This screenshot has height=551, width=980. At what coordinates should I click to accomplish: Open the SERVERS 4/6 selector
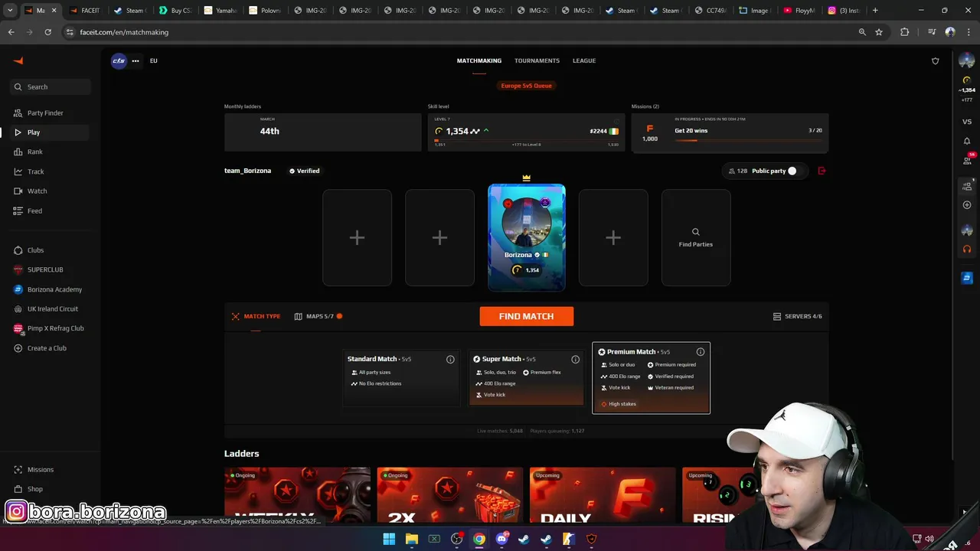point(797,316)
